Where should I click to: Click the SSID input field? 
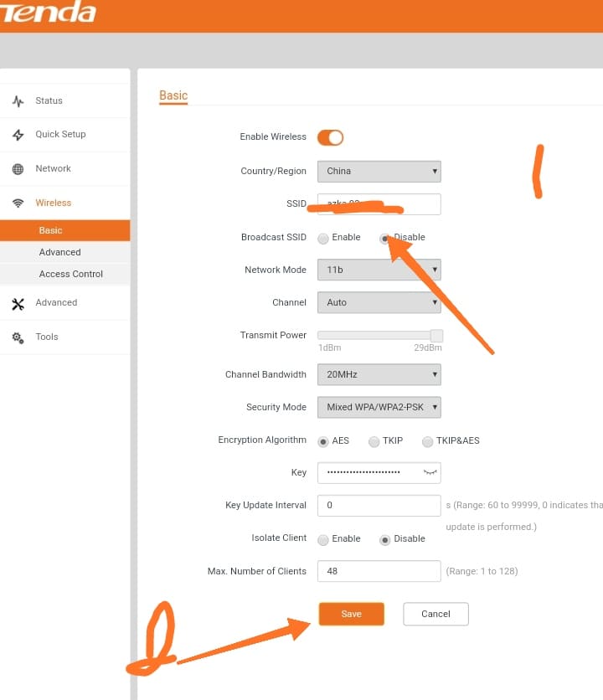[x=379, y=204]
